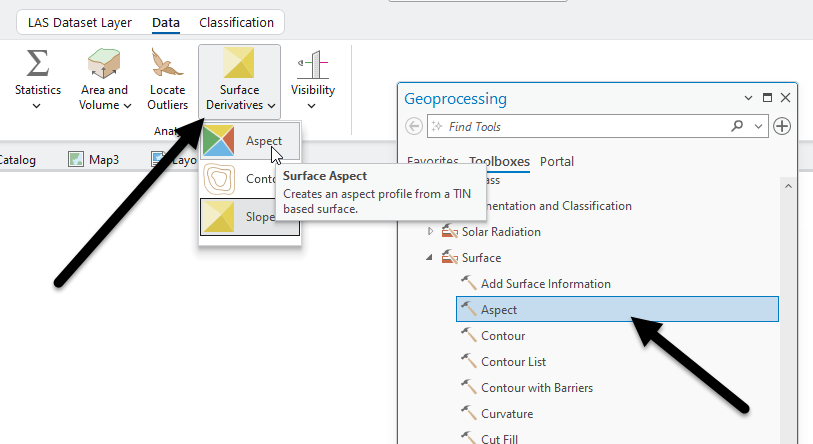Viewport: 813px width, 444px height.
Task: Launch the Locate Outliers tool
Action: click(167, 78)
